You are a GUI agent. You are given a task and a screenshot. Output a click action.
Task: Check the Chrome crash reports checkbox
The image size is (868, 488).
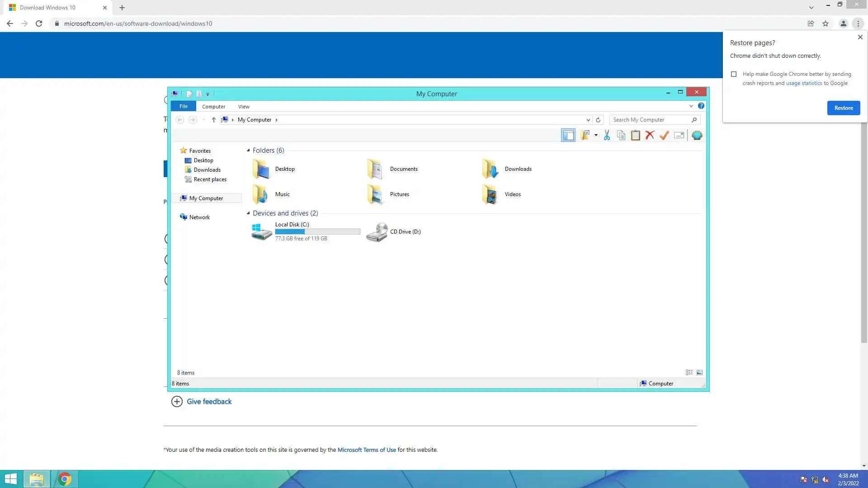734,74
